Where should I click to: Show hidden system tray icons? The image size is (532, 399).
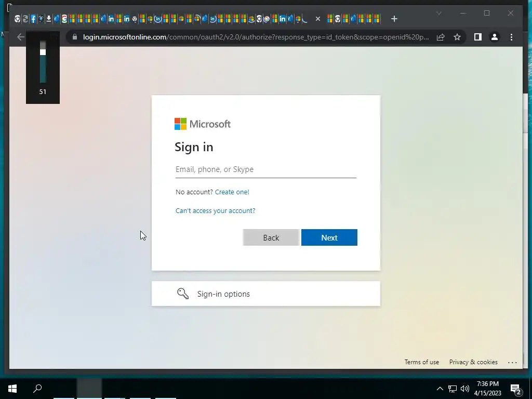[x=440, y=389]
